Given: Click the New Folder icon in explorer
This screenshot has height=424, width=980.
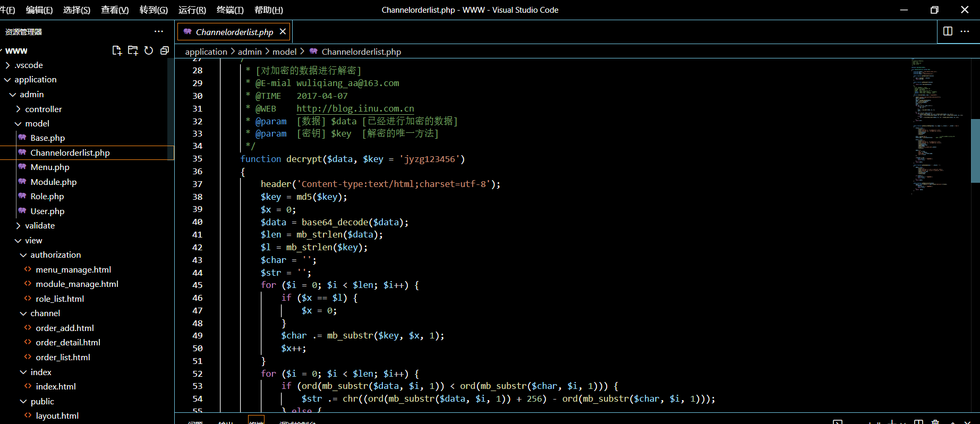Looking at the screenshot, I should [133, 50].
